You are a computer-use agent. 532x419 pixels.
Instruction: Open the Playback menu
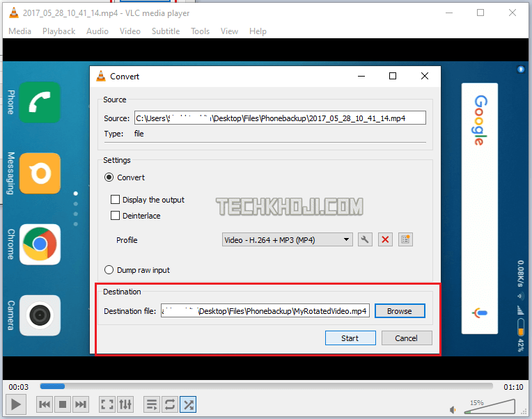[58, 31]
